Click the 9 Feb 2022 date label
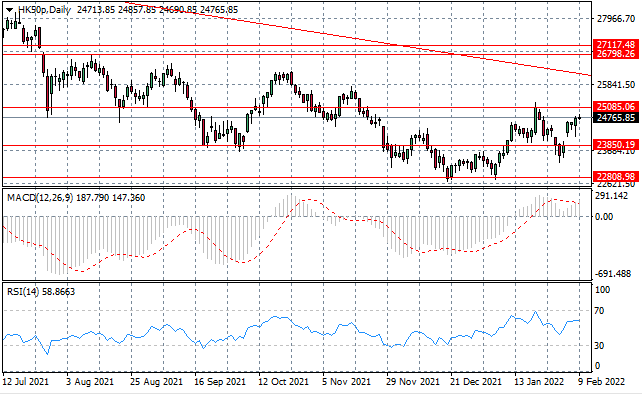The width and height of the screenshot is (642, 394). [x=601, y=382]
